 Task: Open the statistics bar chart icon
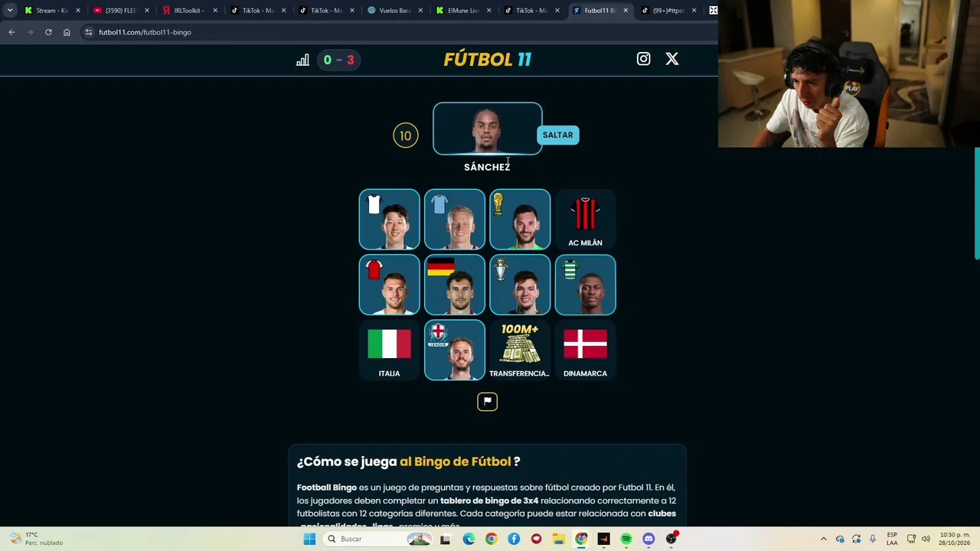(x=302, y=60)
